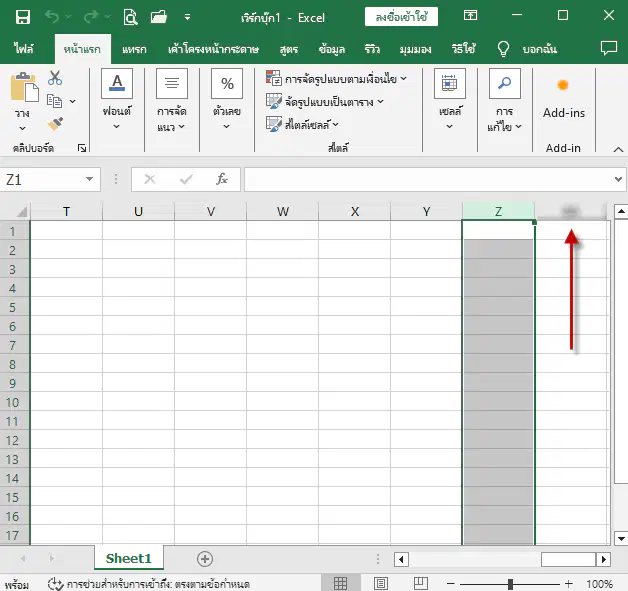
Task: Add a new sheet with plus button
Action: [205, 559]
